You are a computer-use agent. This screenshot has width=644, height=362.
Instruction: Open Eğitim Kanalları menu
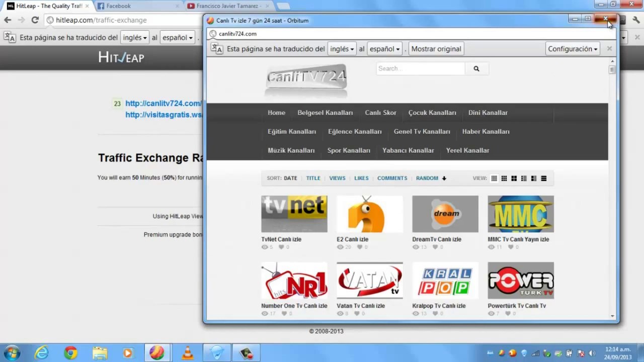[x=292, y=132]
